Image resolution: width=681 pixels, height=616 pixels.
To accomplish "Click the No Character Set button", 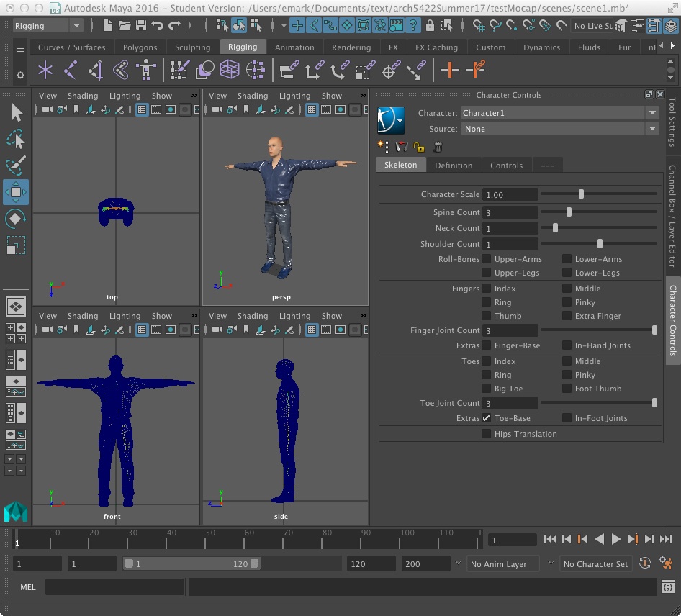I will 595,564.
